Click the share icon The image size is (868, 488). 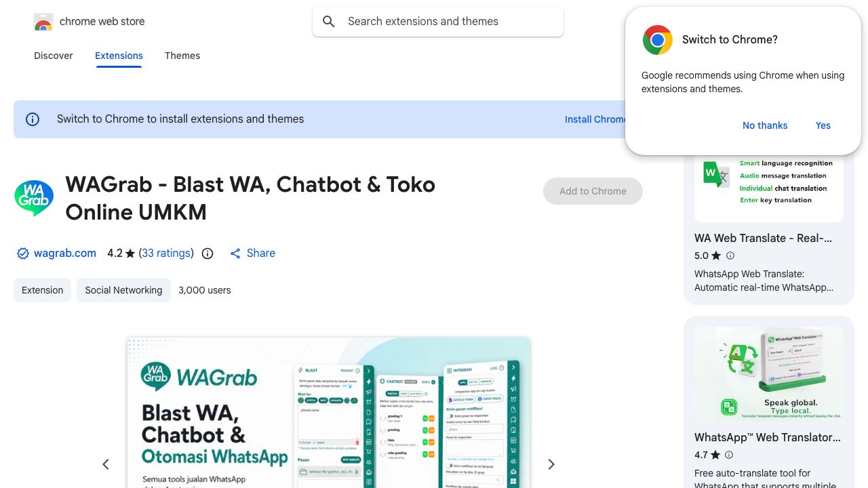coord(235,253)
